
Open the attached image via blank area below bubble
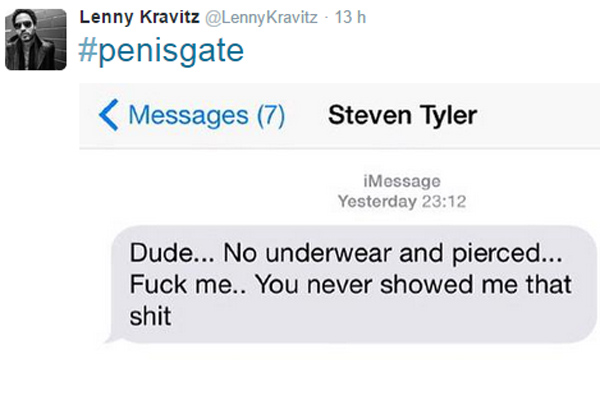pyautogui.click(x=339, y=371)
